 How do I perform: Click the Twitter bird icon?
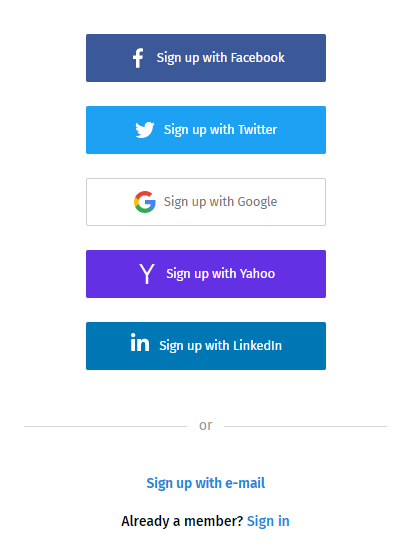tap(145, 130)
